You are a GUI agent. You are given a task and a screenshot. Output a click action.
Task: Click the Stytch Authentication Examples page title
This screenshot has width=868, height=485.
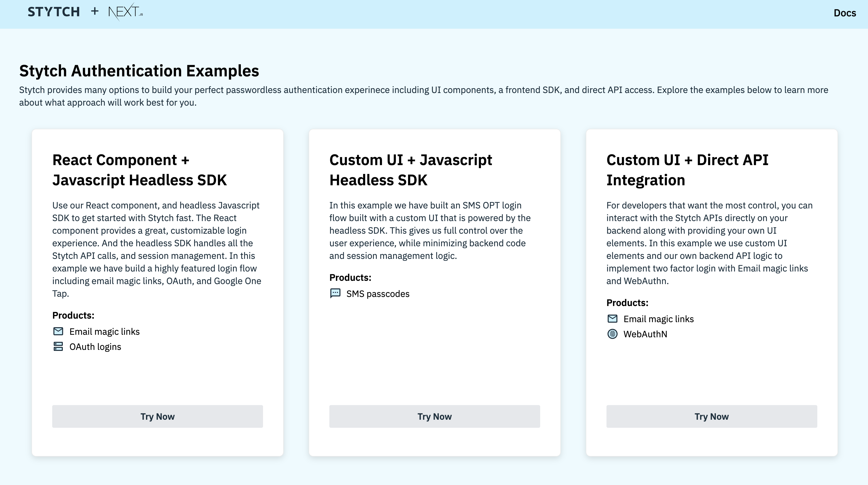click(x=139, y=71)
